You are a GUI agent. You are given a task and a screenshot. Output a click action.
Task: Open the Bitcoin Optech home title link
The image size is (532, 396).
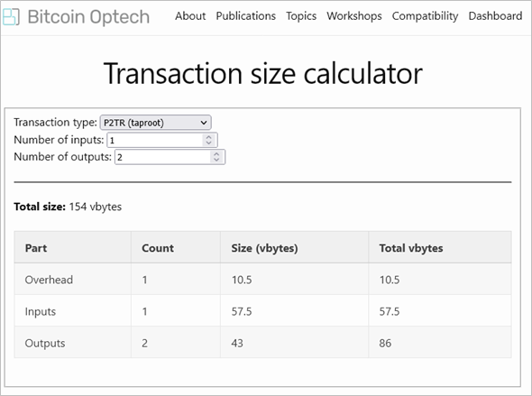(88, 16)
